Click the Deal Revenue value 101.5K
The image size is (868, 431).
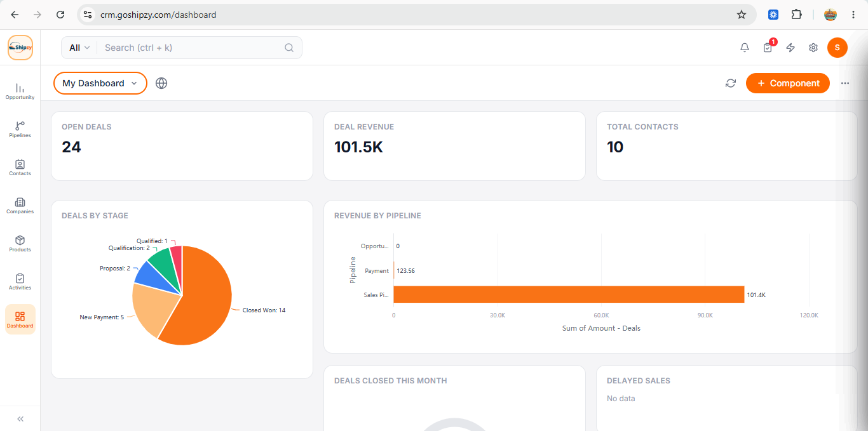point(358,147)
